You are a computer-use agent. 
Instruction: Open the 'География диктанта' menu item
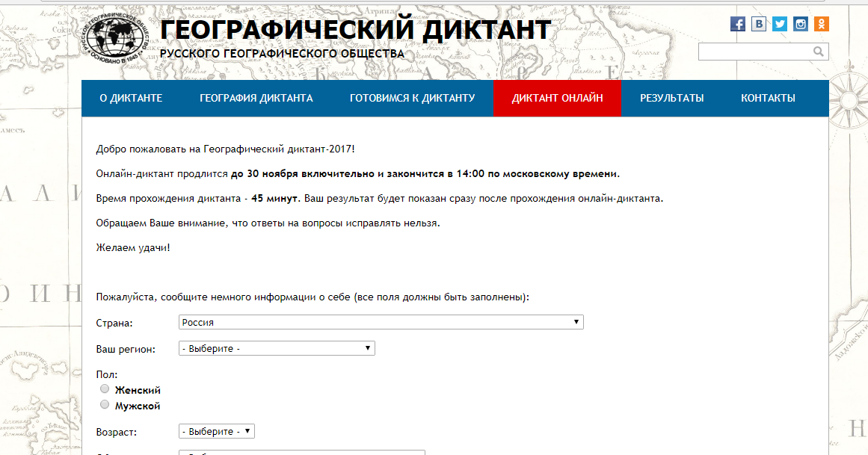click(256, 98)
